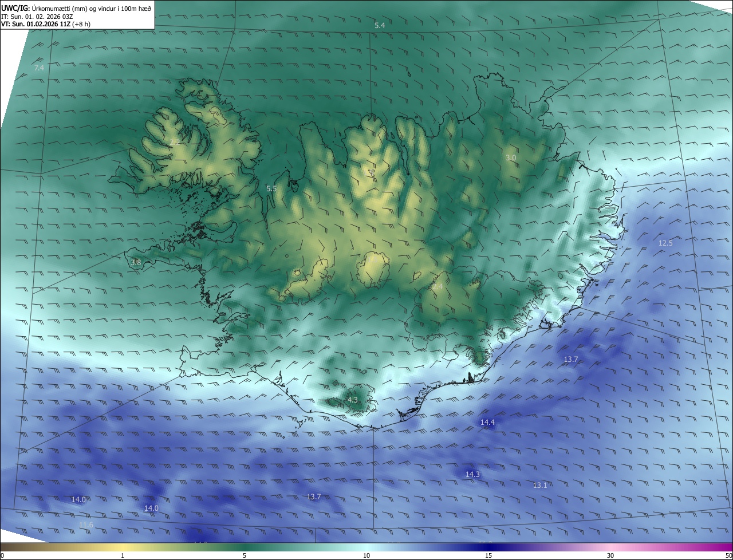Click the 3.0 value in northeast Iceland
Viewport: 733px width, 560px height.
pos(511,157)
